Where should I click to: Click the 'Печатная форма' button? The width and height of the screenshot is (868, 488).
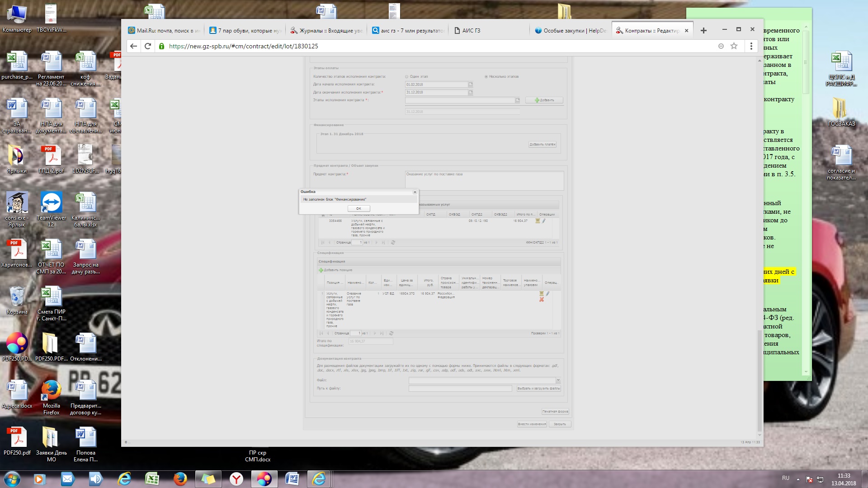point(555,412)
